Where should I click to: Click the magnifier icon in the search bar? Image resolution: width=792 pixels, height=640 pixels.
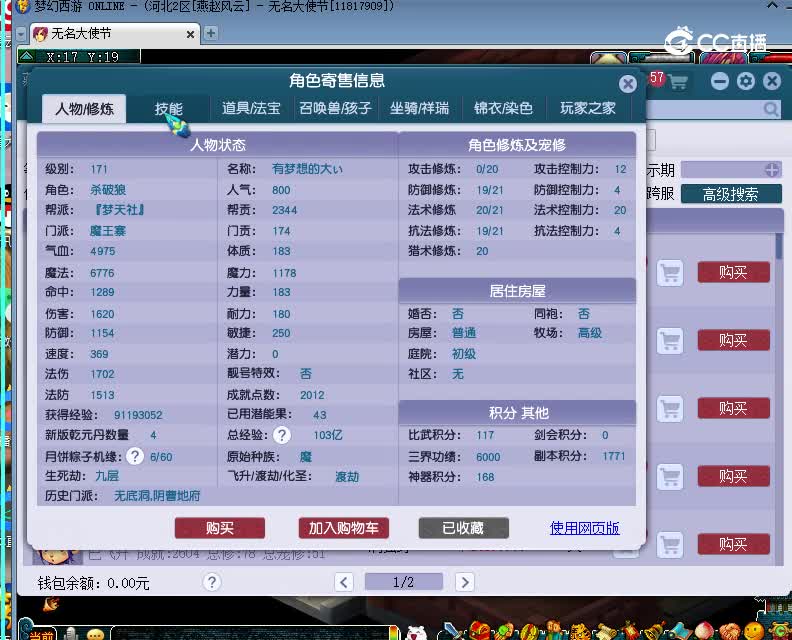pos(771,109)
